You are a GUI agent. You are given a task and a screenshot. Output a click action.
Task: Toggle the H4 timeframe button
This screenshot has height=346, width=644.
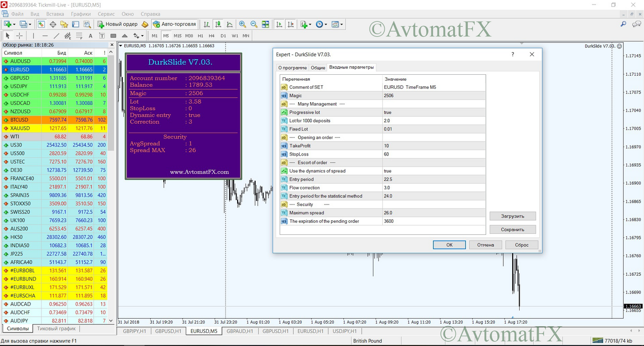[212, 35]
